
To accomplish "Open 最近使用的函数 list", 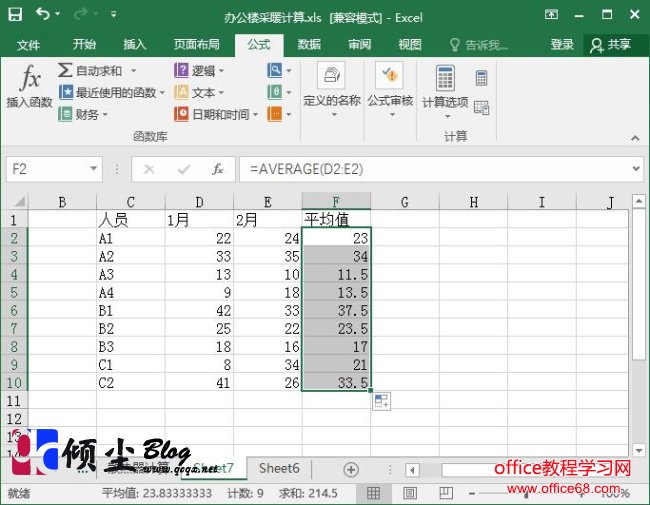I will [x=112, y=92].
